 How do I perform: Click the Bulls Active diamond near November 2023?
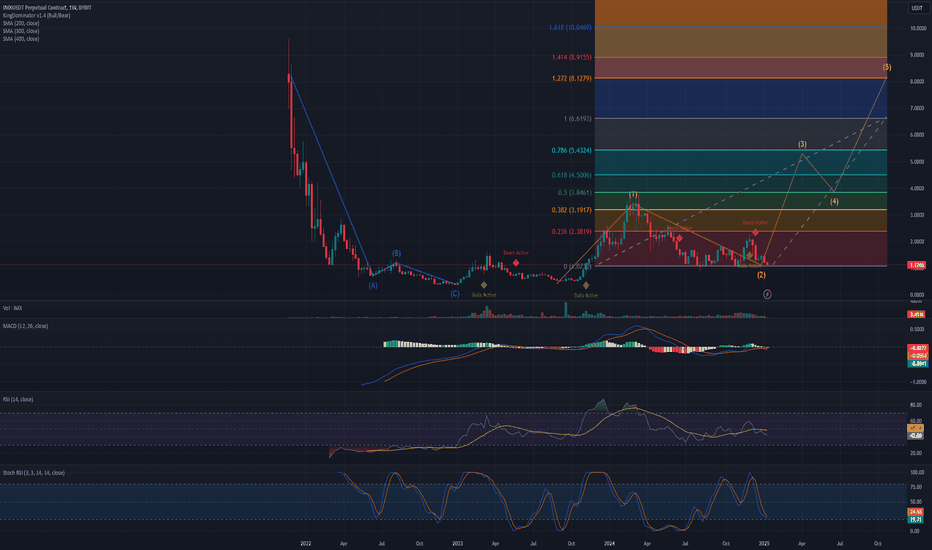pos(586,286)
